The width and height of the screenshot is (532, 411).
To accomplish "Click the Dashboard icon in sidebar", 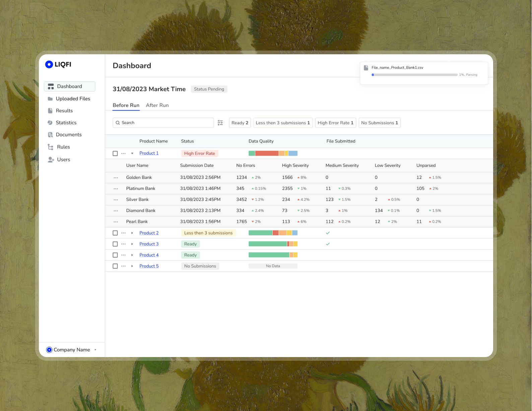I will pos(51,86).
